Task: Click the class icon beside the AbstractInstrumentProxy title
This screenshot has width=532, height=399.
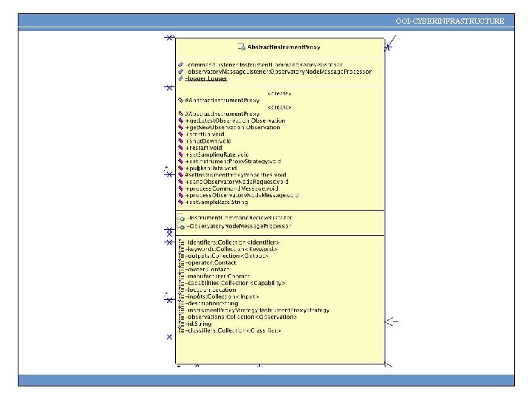Action: pos(241,47)
